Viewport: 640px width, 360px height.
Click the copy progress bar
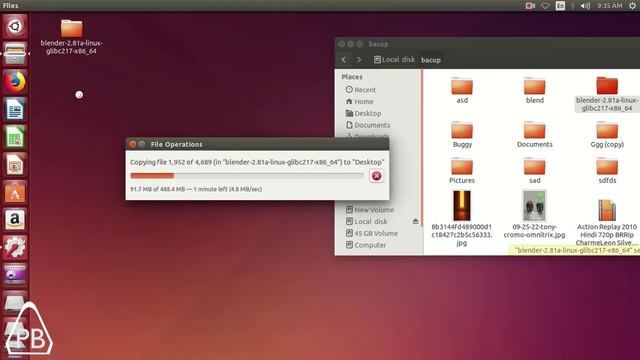[x=247, y=176]
